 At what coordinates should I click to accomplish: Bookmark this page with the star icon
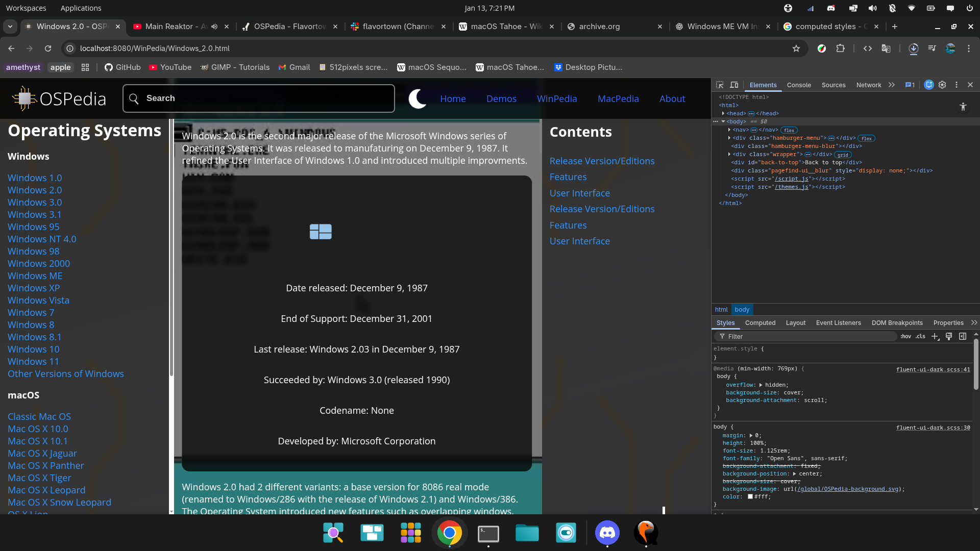click(796, 48)
